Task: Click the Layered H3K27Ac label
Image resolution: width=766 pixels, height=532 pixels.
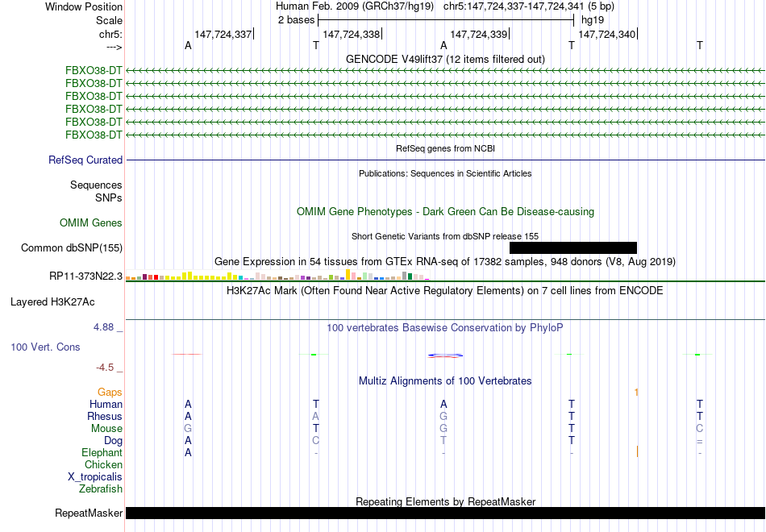Action: 52,302
